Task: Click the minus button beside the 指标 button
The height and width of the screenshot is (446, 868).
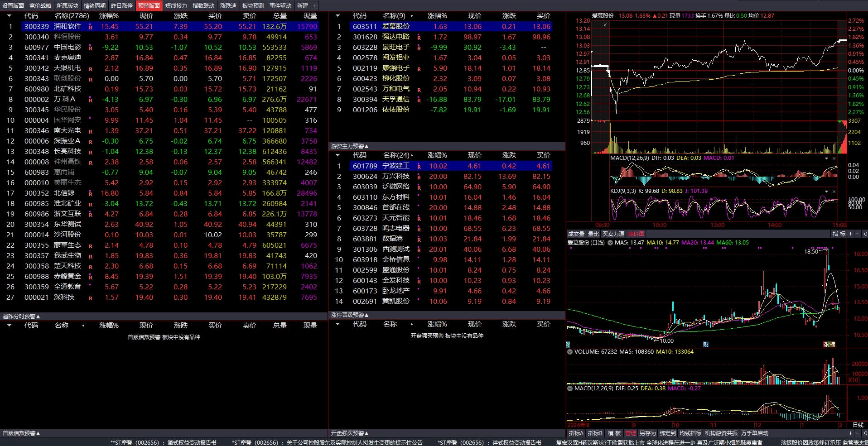Action: pos(858,234)
